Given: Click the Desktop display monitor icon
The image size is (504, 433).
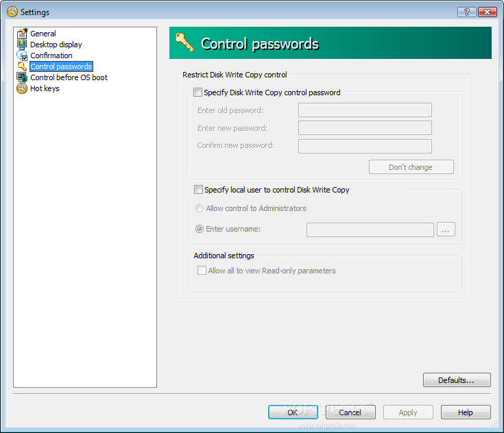Looking at the screenshot, I should 22,45.
